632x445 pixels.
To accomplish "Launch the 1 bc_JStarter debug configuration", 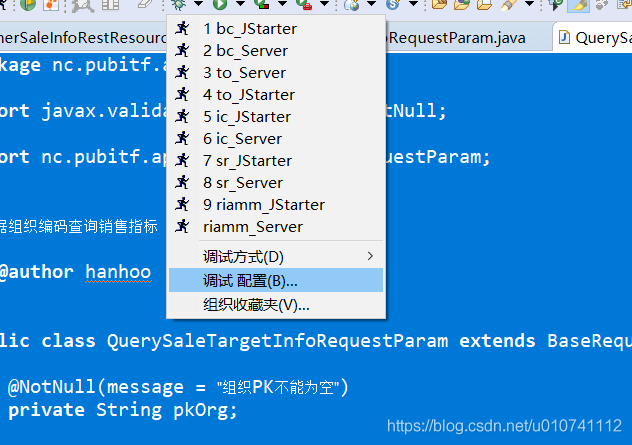I will (249, 29).
